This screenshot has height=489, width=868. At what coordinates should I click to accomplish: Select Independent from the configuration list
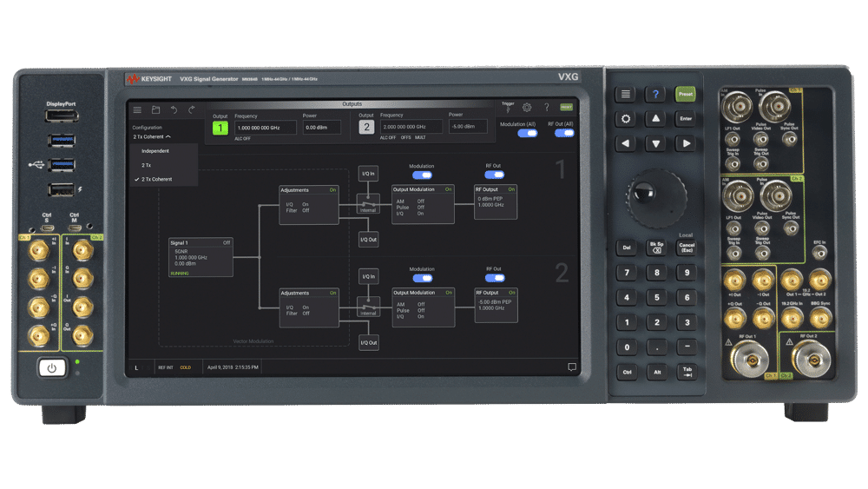[155, 151]
